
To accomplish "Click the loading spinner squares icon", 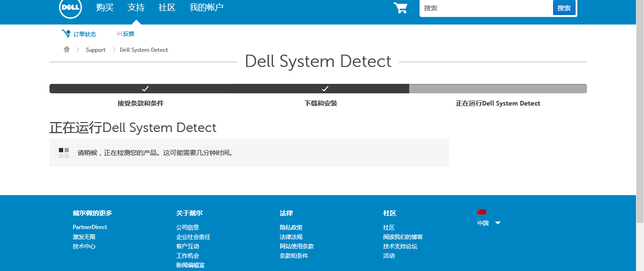I will pos(64,153).
